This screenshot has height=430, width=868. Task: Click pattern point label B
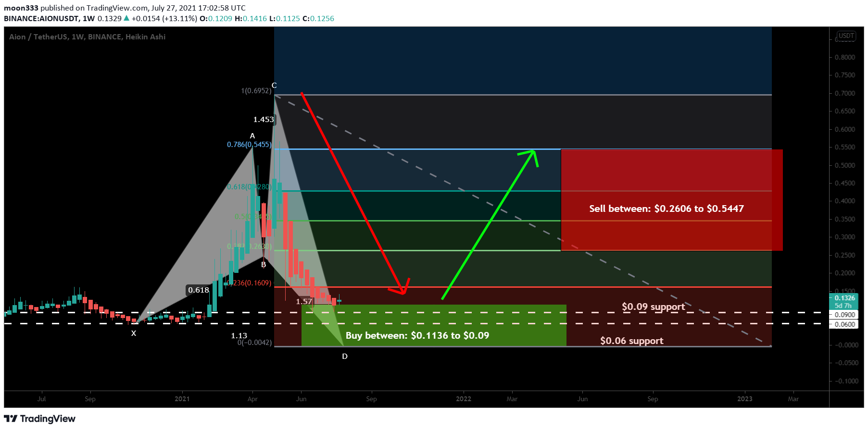[x=264, y=265]
